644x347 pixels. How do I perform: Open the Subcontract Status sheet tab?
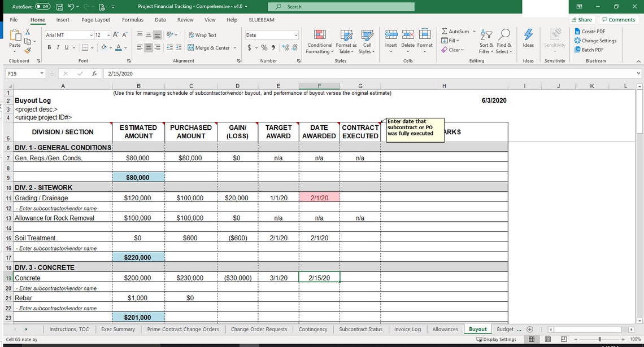[x=360, y=329]
